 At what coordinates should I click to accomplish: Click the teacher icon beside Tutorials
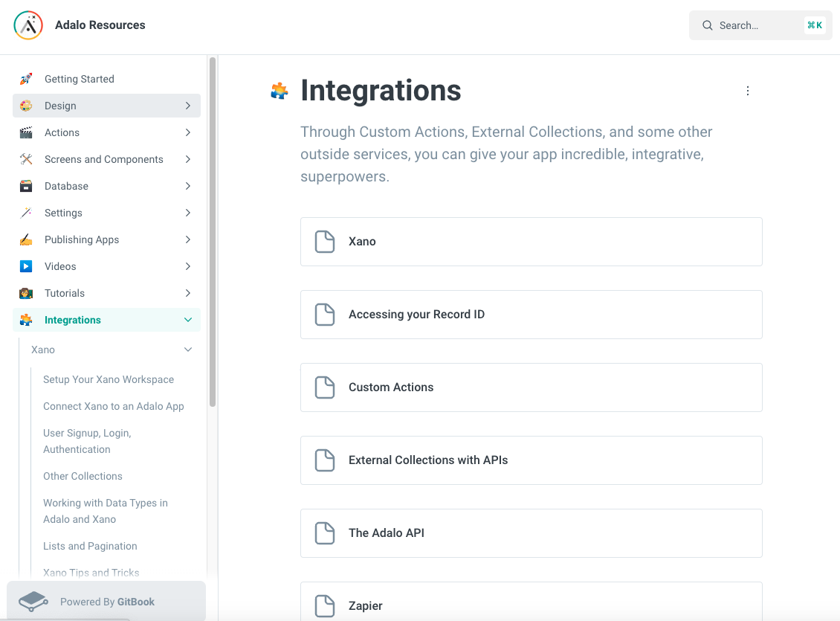(x=26, y=293)
